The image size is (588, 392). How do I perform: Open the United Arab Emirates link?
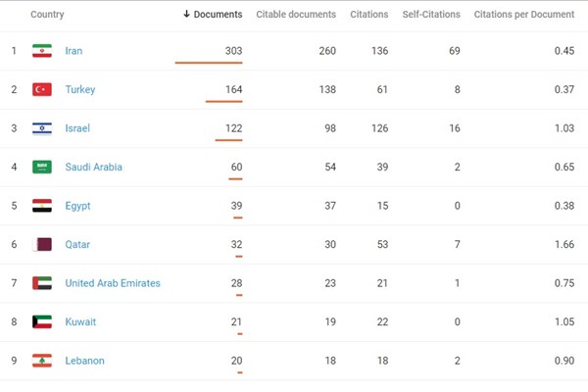click(112, 283)
